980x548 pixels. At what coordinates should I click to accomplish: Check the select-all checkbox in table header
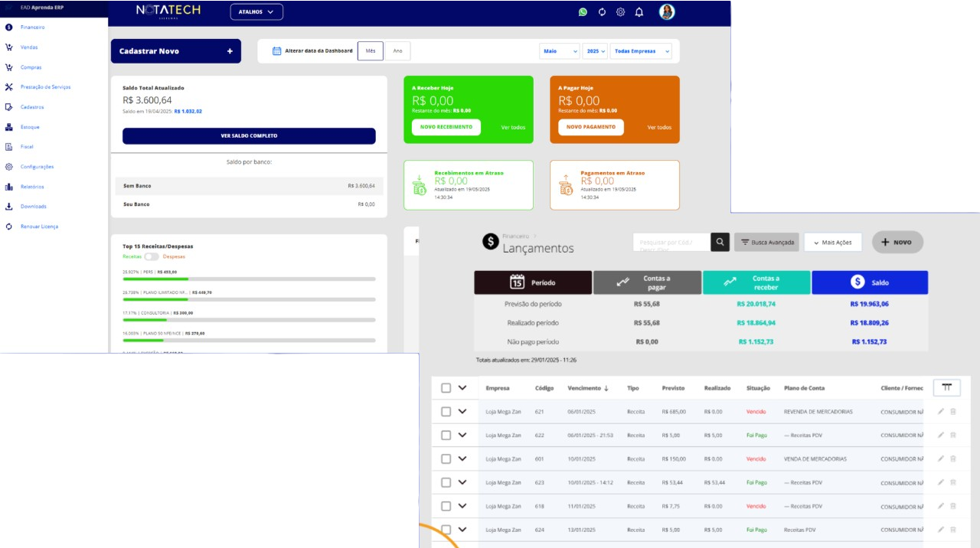(x=446, y=388)
